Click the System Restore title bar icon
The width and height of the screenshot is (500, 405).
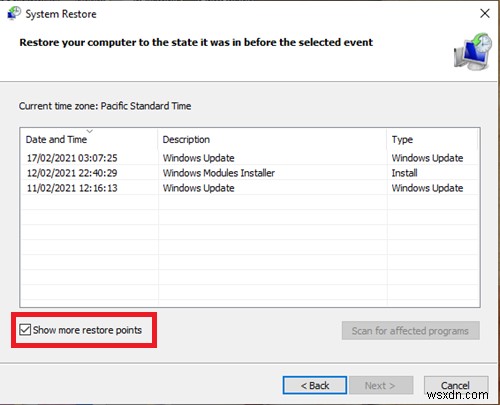click(14, 14)
